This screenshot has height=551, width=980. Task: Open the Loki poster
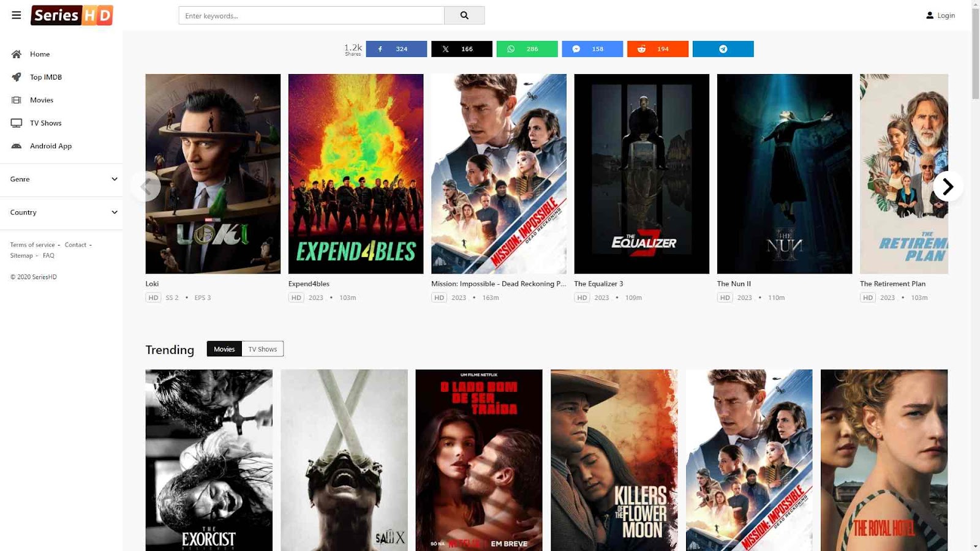(x=213, y=174)
